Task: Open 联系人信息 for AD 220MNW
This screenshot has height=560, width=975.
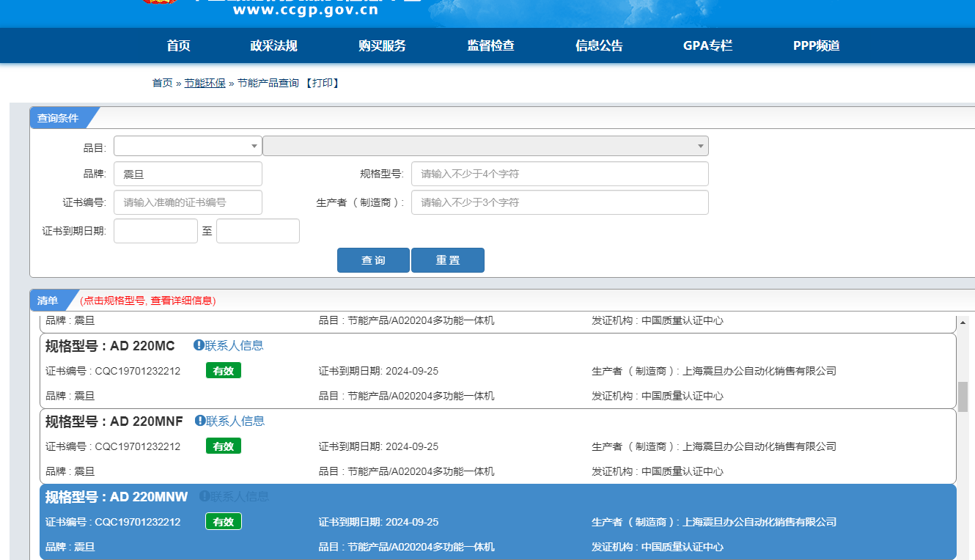Action: (240, 496)
